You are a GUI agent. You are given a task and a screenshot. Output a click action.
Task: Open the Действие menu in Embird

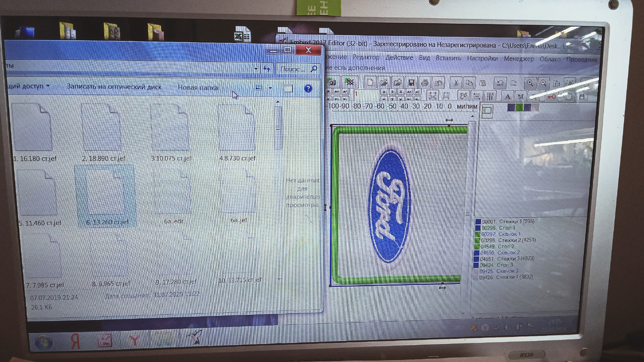(400, 57)
